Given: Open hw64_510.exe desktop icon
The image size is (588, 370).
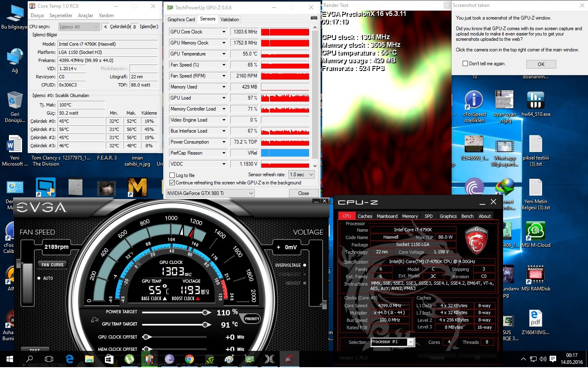Looking at the screenshot, I should [535, 104].
